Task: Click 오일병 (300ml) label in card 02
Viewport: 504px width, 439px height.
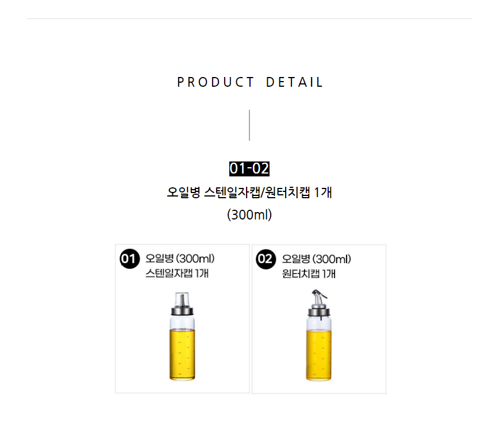Action: [317, 259]
